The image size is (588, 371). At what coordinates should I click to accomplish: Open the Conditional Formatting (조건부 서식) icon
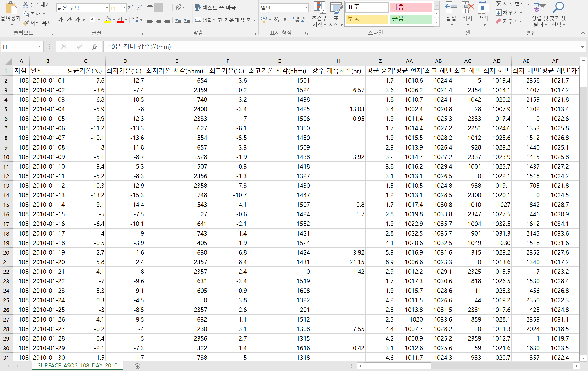(319, 8)
